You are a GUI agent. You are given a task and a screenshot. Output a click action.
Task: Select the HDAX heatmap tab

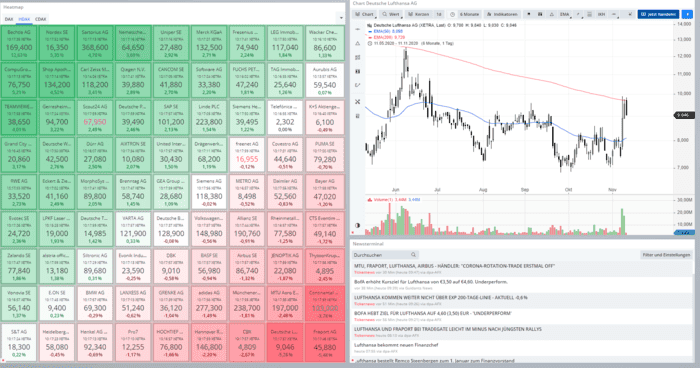24,19
